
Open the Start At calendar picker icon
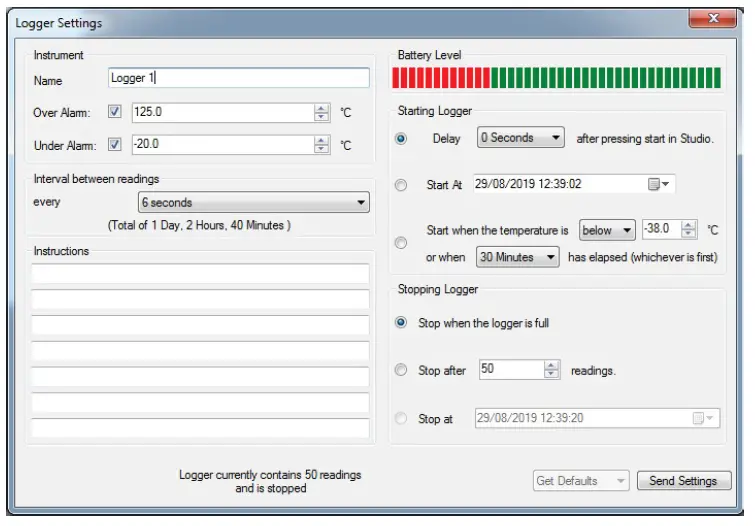pos(658,184)
